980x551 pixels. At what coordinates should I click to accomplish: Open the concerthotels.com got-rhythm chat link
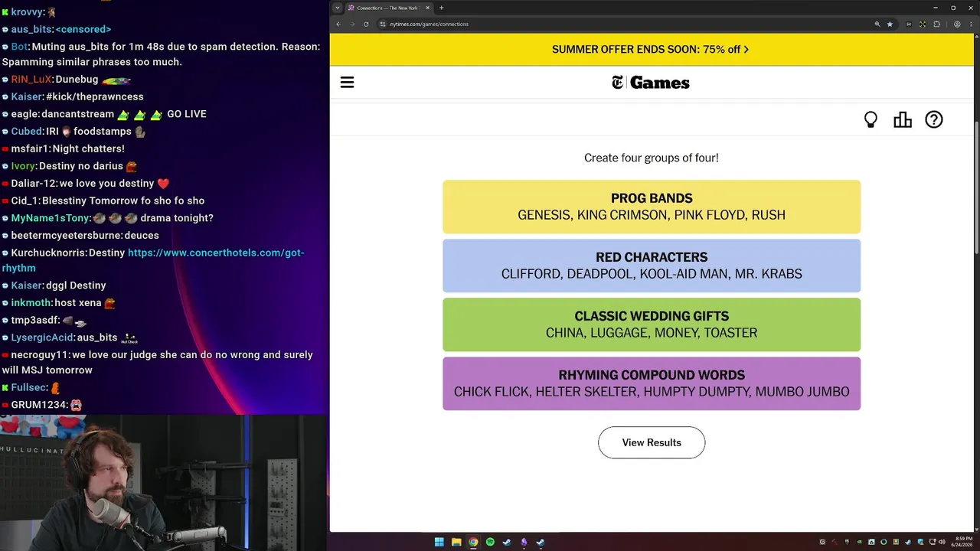[153, 260]
